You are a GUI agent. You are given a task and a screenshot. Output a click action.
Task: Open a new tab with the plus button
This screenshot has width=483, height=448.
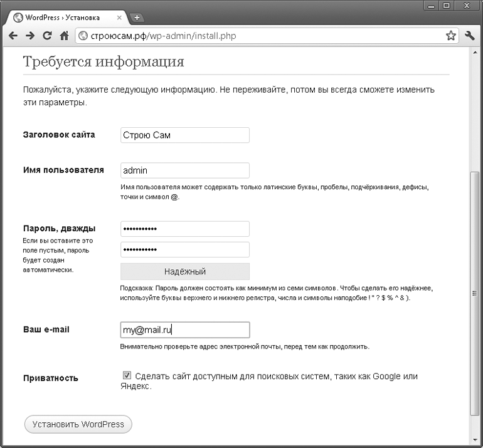point(137,18)
